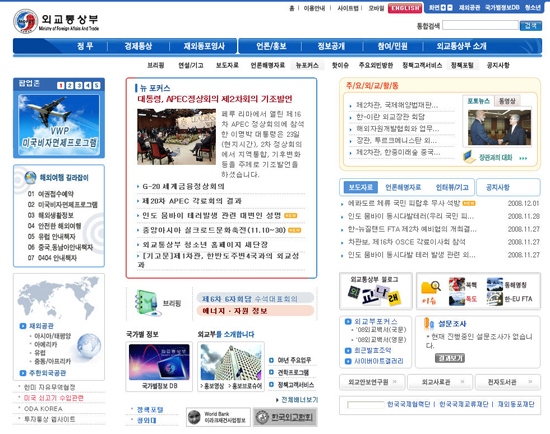Select the 브리핑 submenu item
The height and width of the screenshot is (434, 550).
[155, 65]
